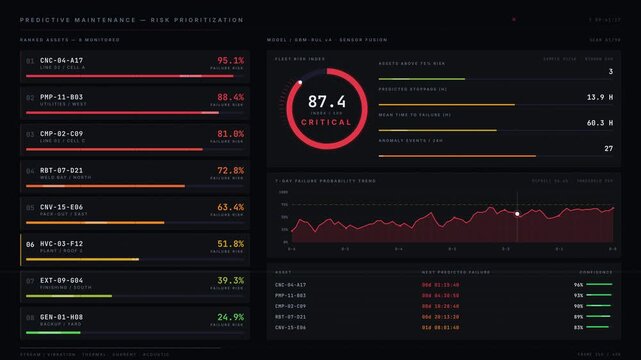Image resolution: width=641 pixels, height=360 pixels.
Task: Click the 81.0% failure risk value
Action: 231,134
